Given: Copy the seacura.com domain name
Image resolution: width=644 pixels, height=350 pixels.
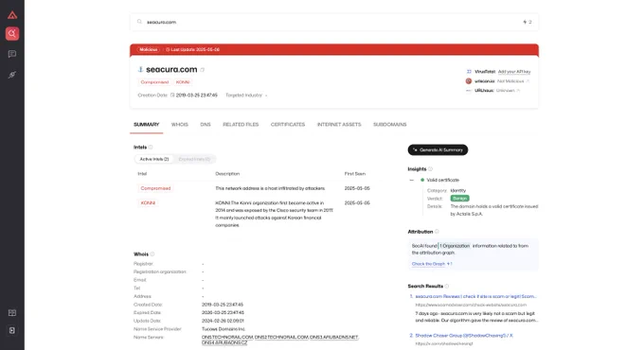Looking at the screenshot, I should pos(203,70).
